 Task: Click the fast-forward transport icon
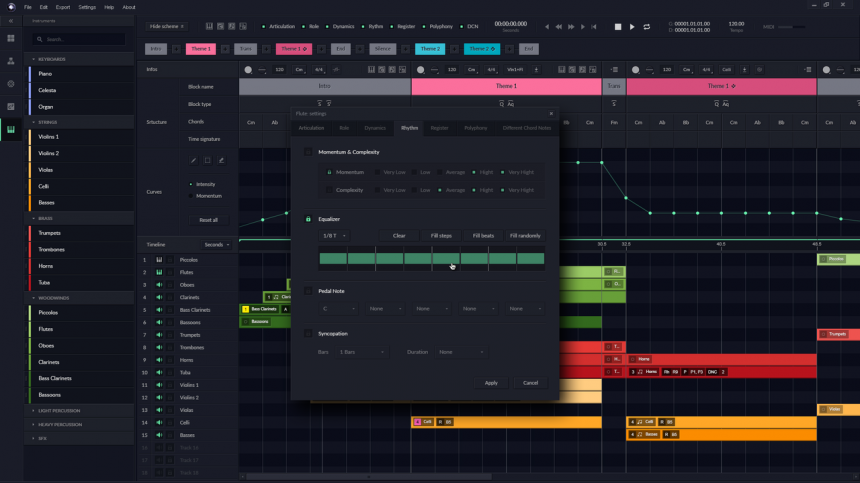(x=570, y=26)
